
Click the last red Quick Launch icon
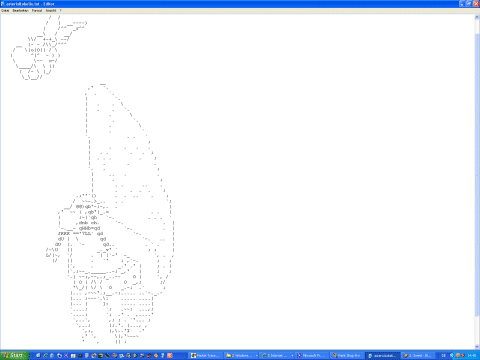click(x=170, y=356)
